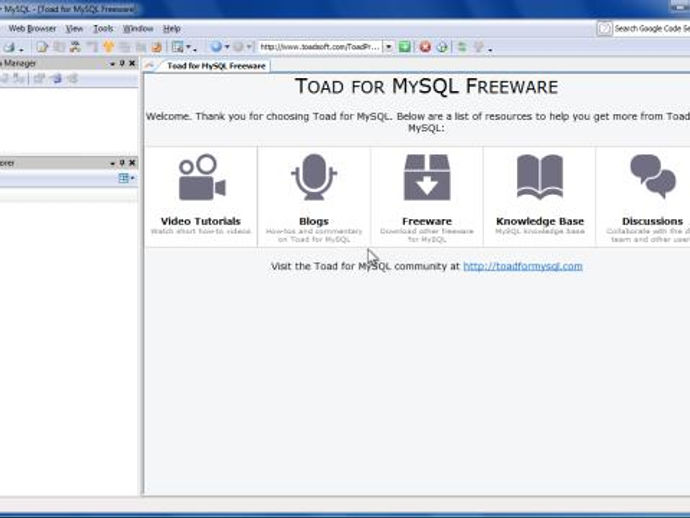Open the layout grid icon dropdown arrow

pyautogui.click(x=188, y=47)
